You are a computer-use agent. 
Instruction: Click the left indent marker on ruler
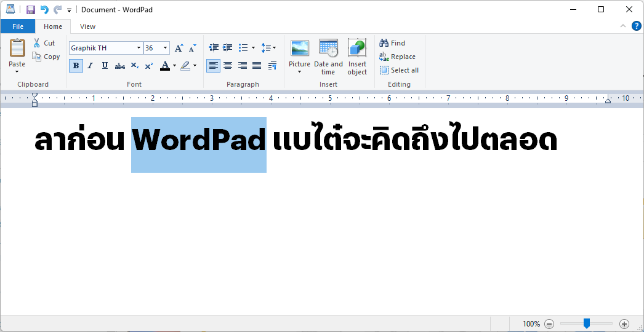point(35,100)
